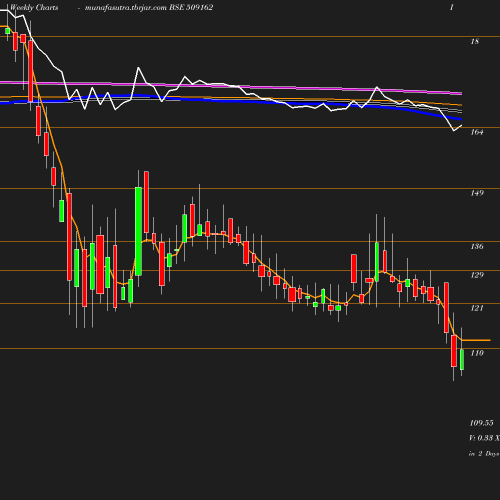Click the price axis label 149
The image size is (500, 500).
[477, 193]
